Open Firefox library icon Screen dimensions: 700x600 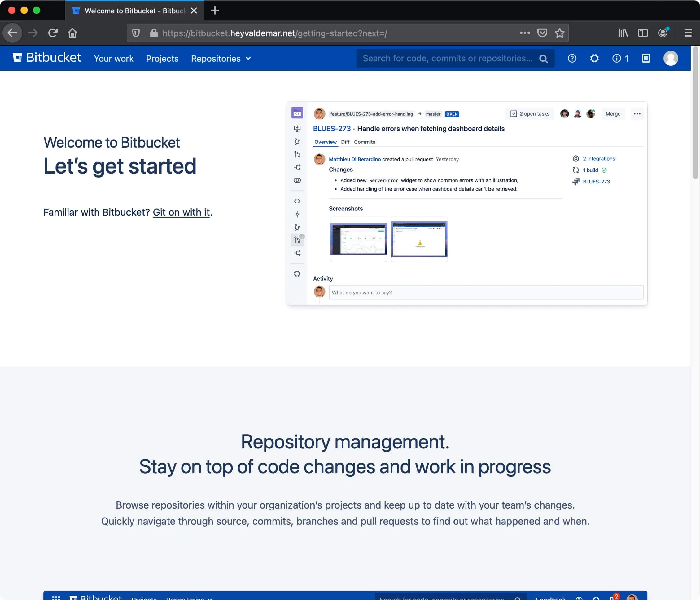pyautogui.click(x=623, y=33)
